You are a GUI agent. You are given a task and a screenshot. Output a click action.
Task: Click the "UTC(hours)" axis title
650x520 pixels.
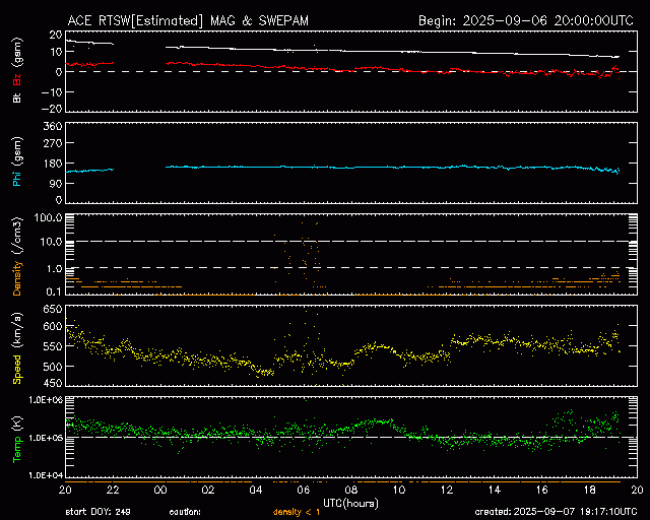pyautogui.click(x=351, y=503)
